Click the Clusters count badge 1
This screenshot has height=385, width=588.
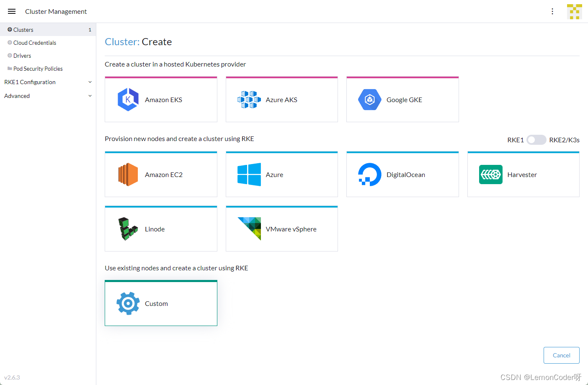pos(90,30)
